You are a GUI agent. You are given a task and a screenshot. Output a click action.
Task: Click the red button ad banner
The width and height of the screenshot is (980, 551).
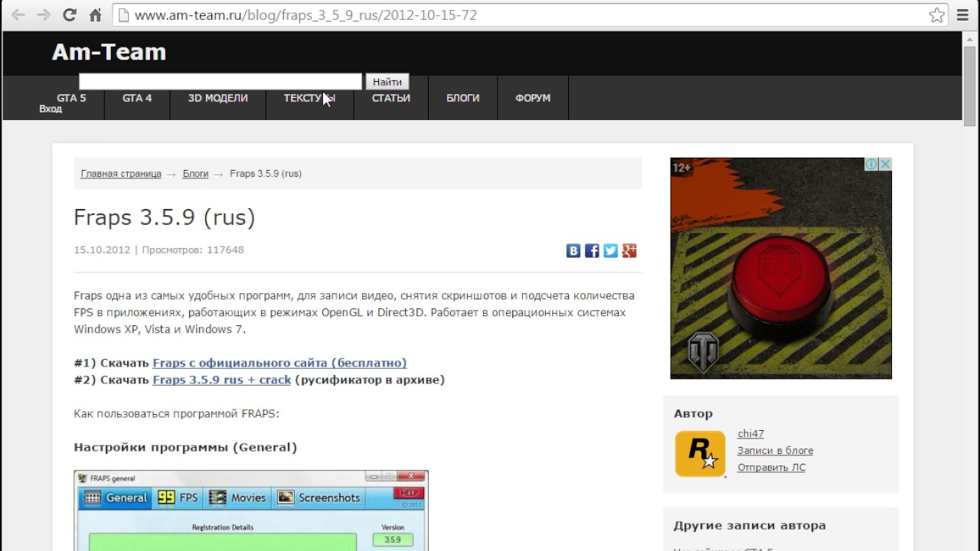click(781, 268)
